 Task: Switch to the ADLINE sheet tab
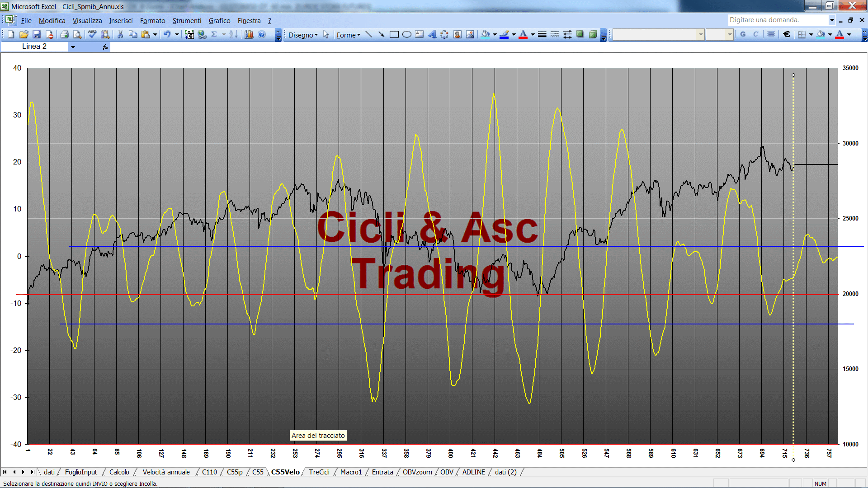tap(473, 472)
